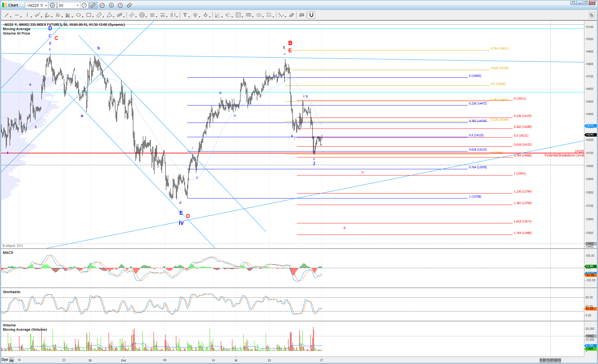Image resolution: width=598 pixels, height=364 pixels.
Task: Select the Gann angle chart tool
Action: coord(217,15)
